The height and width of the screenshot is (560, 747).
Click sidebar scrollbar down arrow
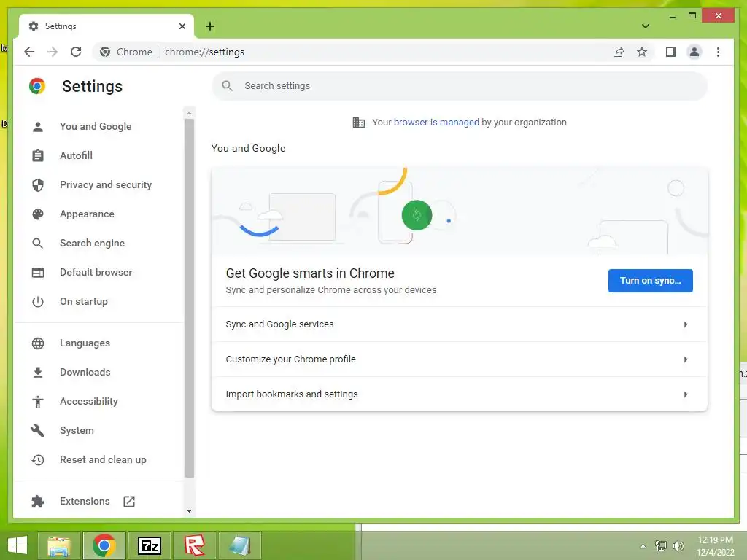189,511
